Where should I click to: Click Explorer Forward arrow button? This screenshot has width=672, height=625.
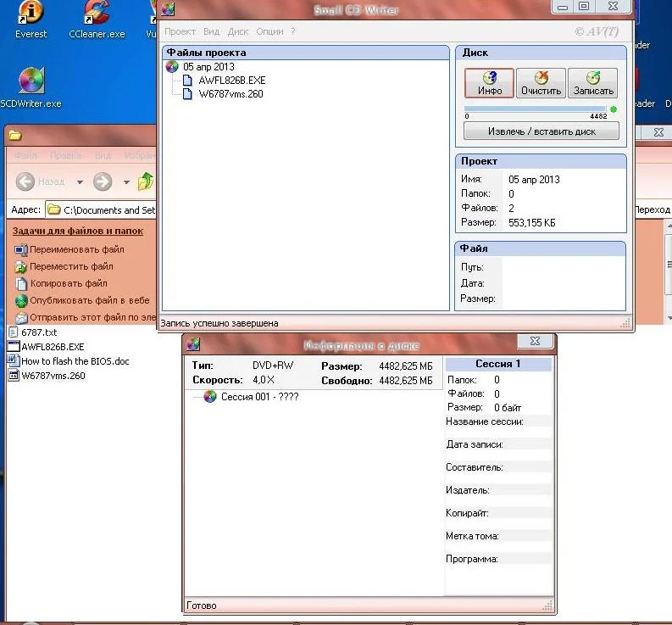[x=103, y=181]
